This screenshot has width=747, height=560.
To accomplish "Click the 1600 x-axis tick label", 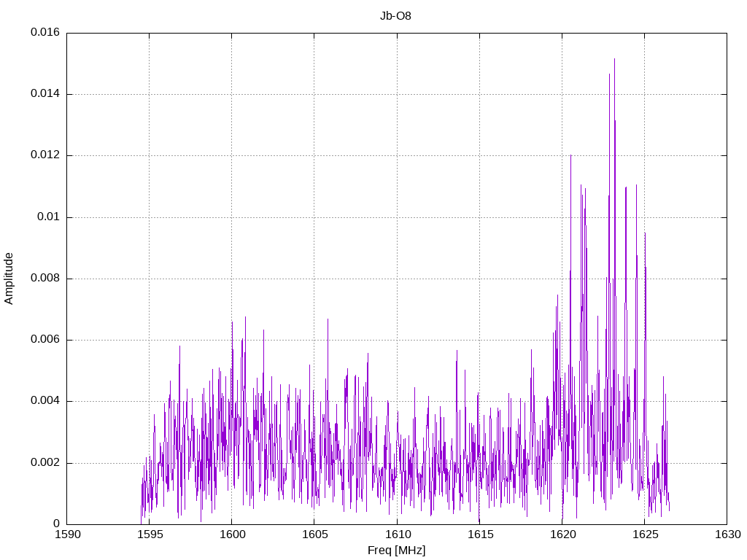I will [233, 534].
